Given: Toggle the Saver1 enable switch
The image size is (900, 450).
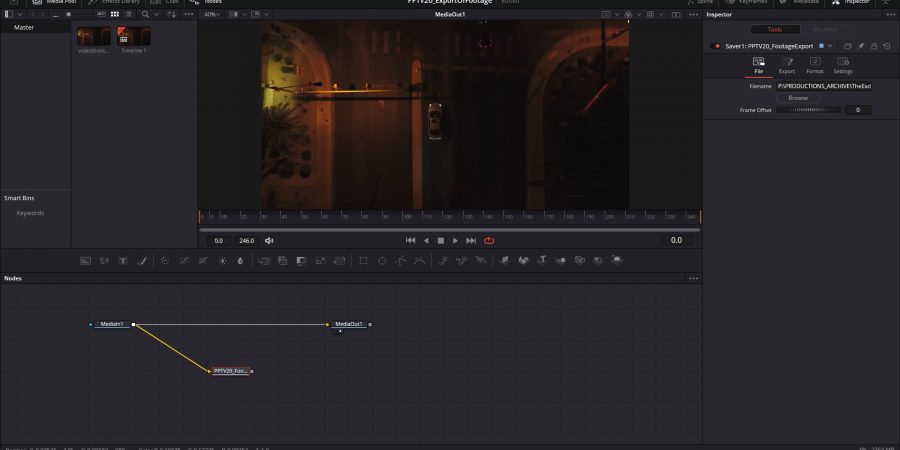Looking at the screenshot, I should coord(715,46).
